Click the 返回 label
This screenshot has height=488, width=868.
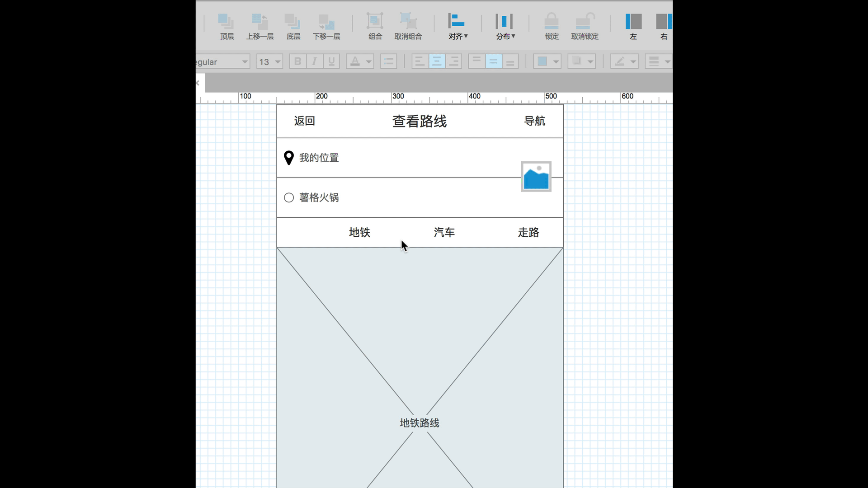point(304,121)
